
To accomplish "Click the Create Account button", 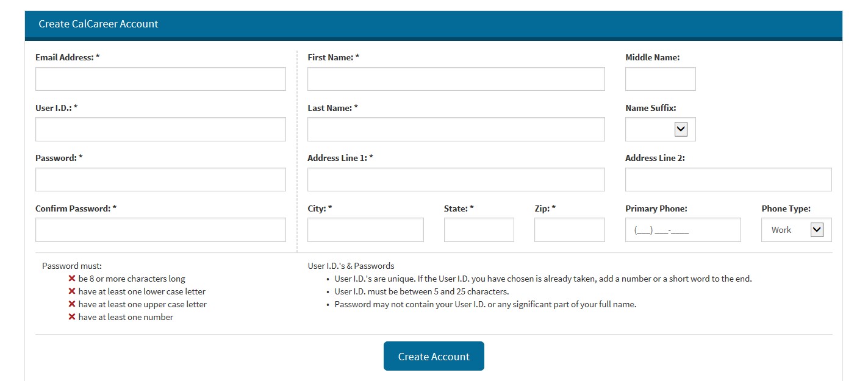I will (x=434, y=356).
